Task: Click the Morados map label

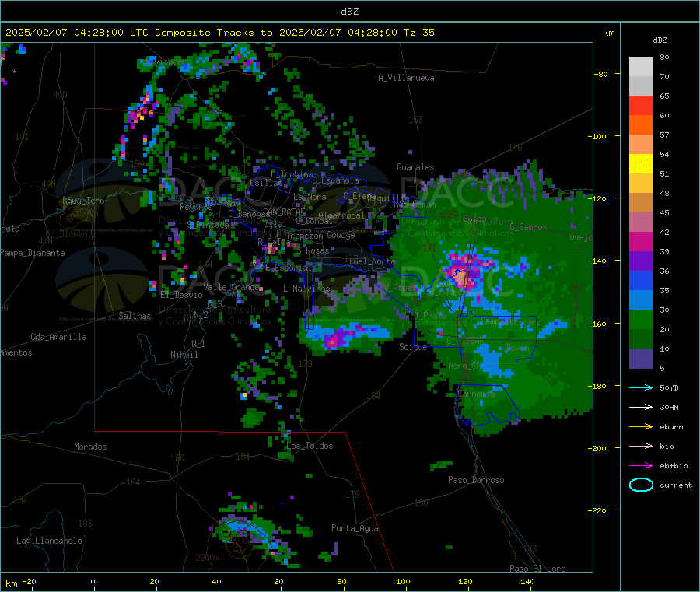Action: (90, 447)
